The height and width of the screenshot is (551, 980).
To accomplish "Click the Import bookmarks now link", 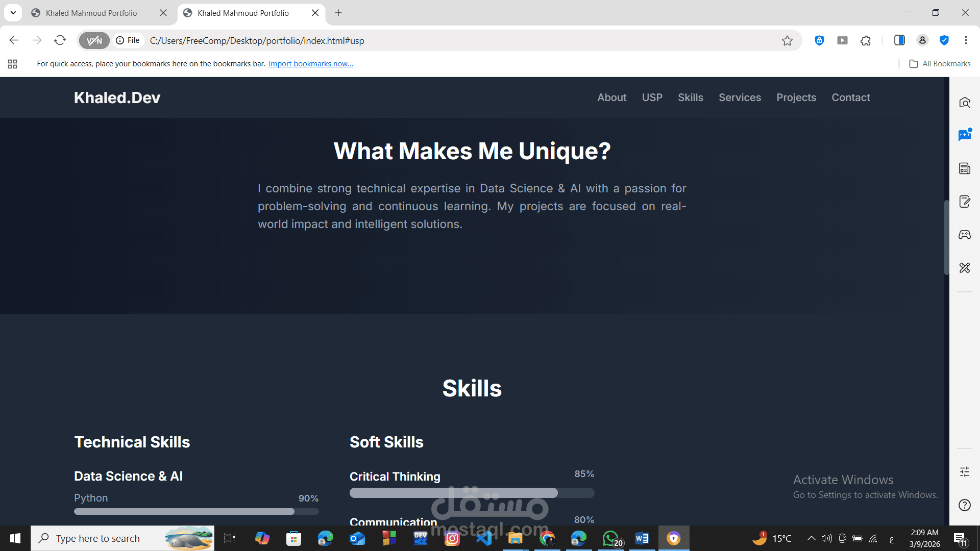I will click(310, 64).
